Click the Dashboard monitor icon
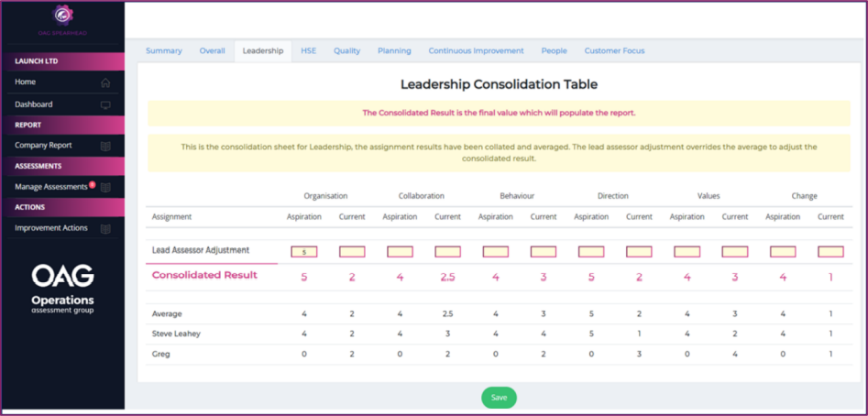 coord(105,105)
